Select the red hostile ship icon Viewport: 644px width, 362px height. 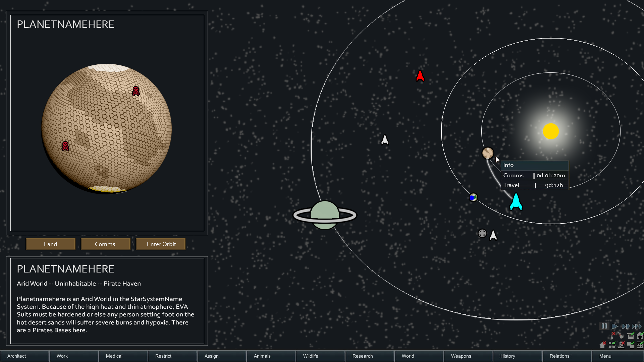[x=420, y=76]
